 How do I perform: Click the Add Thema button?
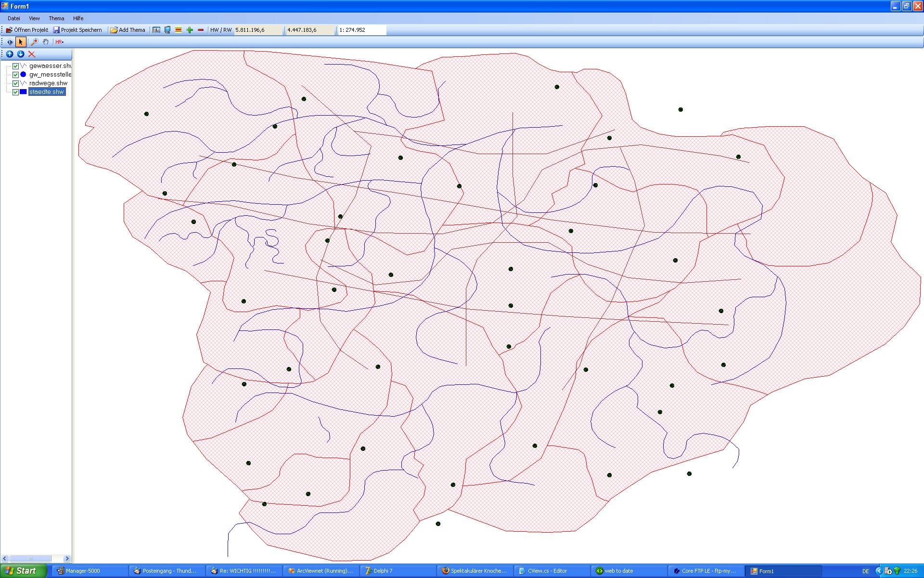tap(128, 30)
